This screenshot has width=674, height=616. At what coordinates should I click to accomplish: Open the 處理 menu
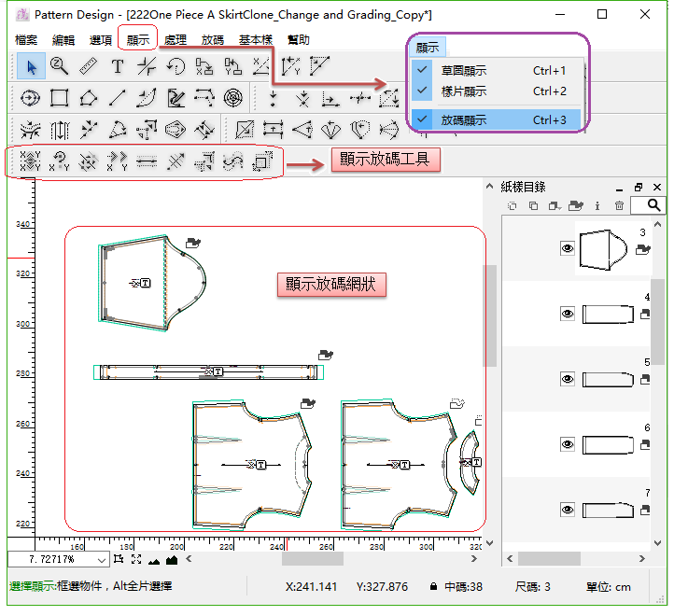(176, 40)
